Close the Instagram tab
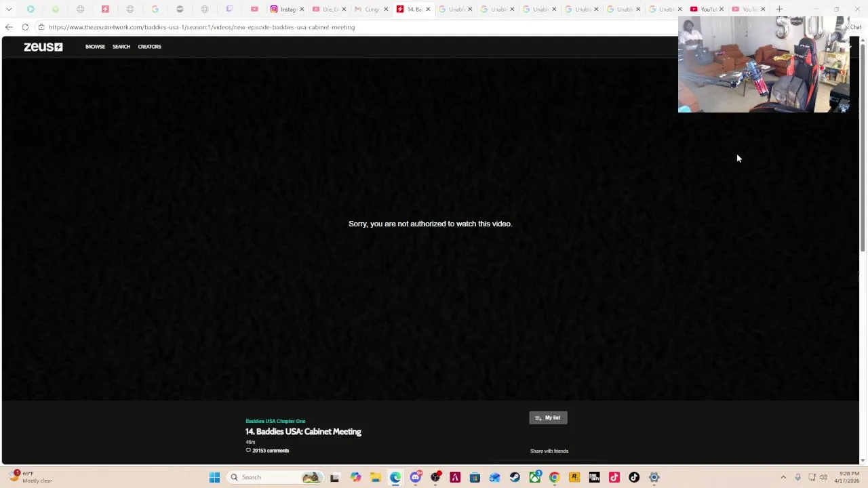This screenshot has height=488, width=868. coord(302,9)
